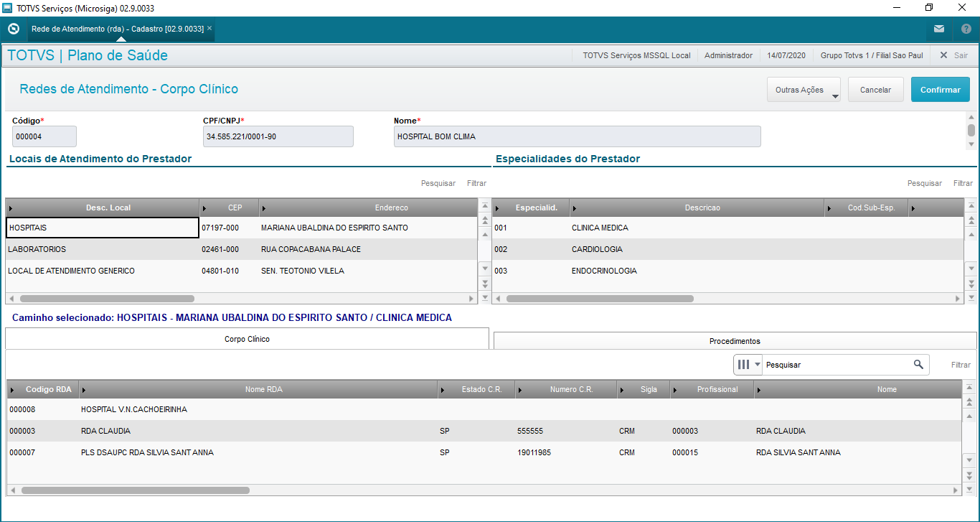Select the HOSPITAL V.N.CACHOEIRINHA row
This screenshot has height=522, width=980.
tap(484, 409)
